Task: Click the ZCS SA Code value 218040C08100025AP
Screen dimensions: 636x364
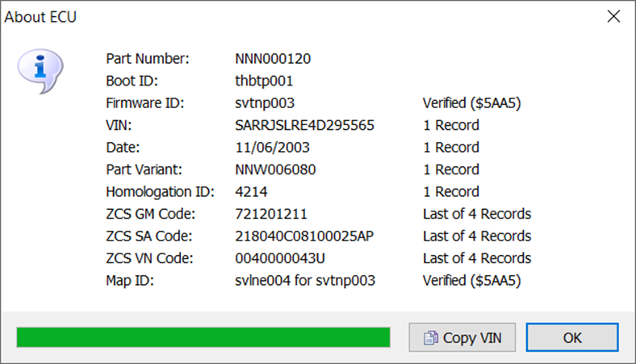Action: coord(304,236)
